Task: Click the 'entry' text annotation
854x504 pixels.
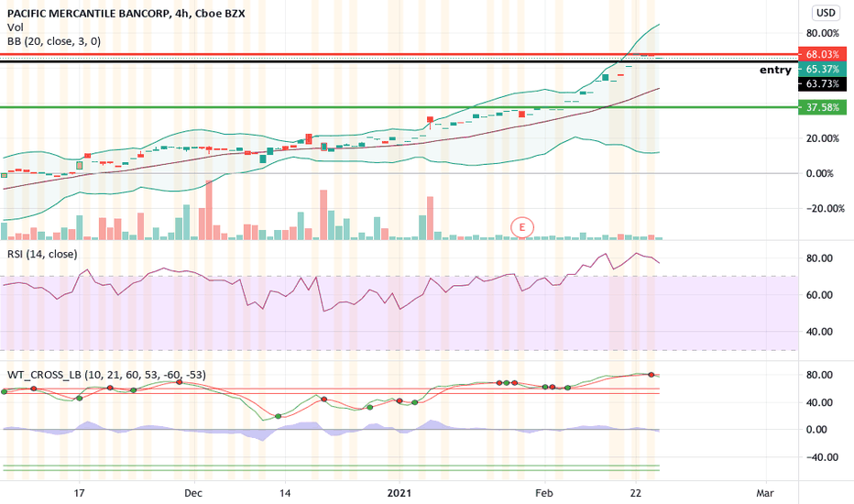Action: (x=775, y=70)
